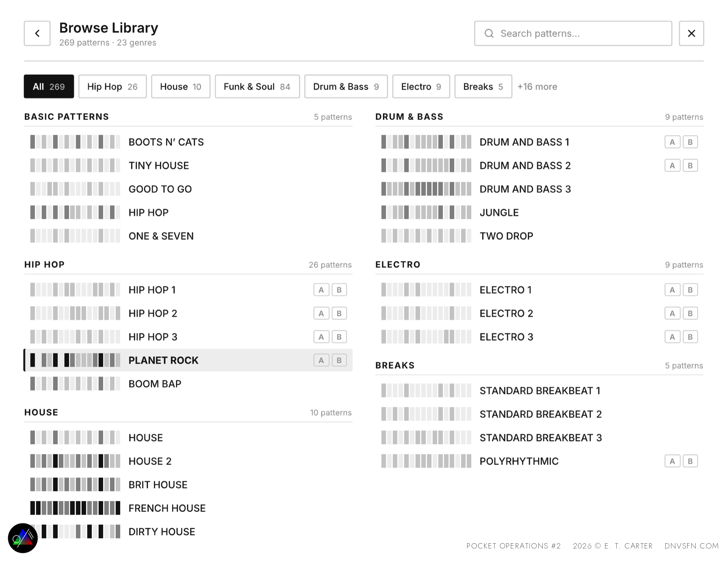Select variation A for ELECTRO 2

point(672,313)
